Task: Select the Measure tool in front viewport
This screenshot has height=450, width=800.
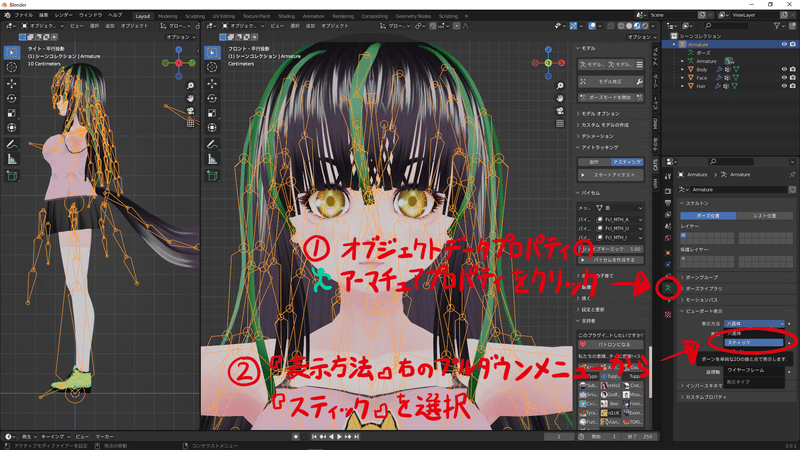Action: pos(212,160)
